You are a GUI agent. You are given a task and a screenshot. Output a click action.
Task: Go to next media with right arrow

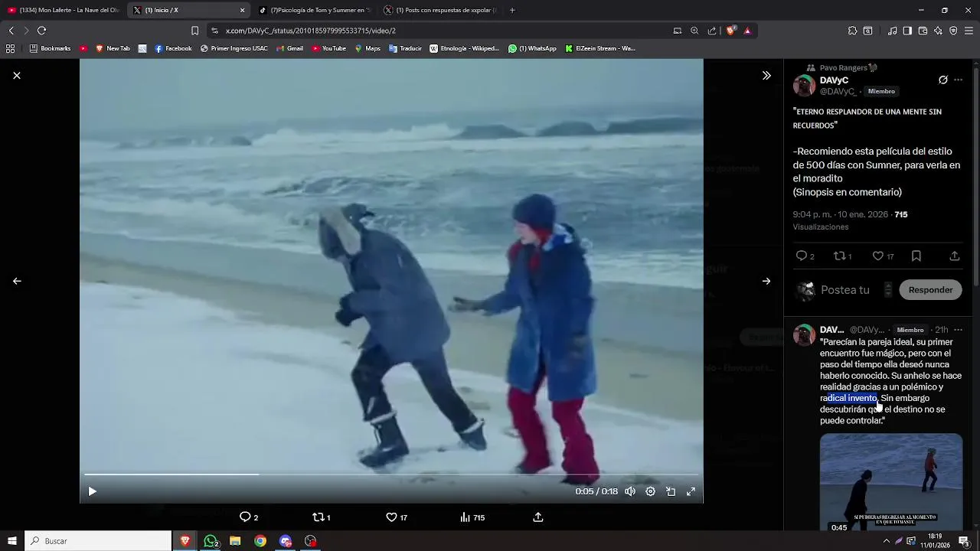click(766, 281)
